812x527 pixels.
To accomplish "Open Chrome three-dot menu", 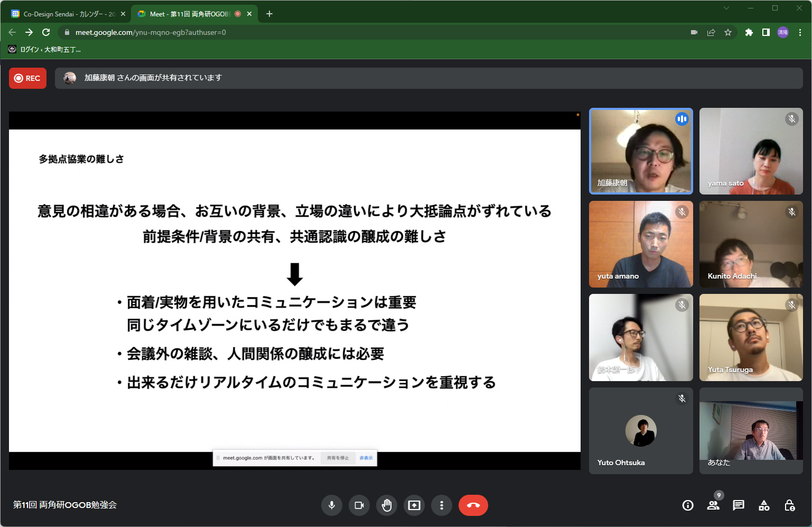I will tap(800, 32).
